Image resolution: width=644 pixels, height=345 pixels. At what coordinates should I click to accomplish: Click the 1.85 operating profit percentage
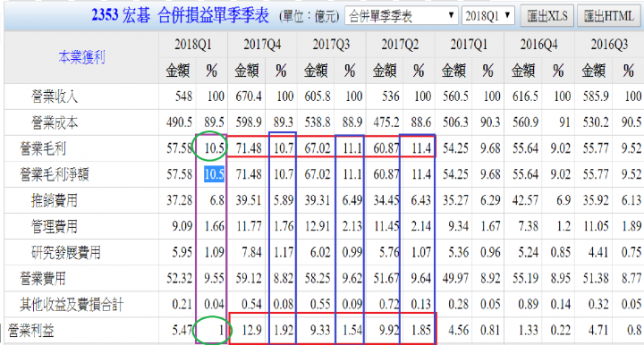click(421, 330)
